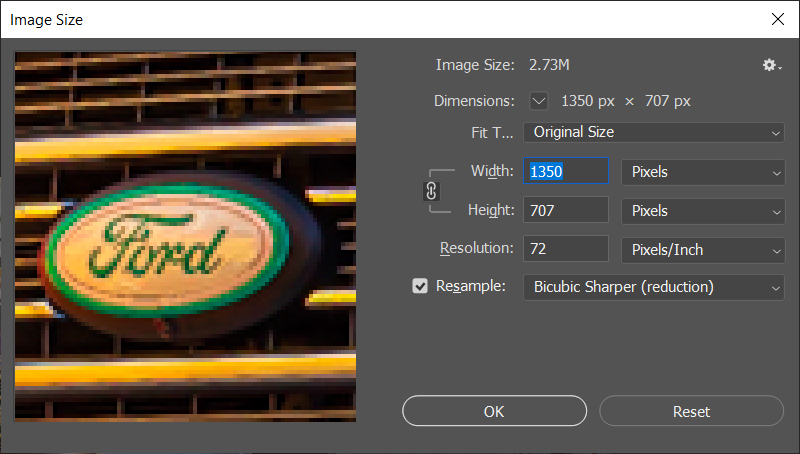
Task: Click the Reset button
Action: [x=691, y=411]
